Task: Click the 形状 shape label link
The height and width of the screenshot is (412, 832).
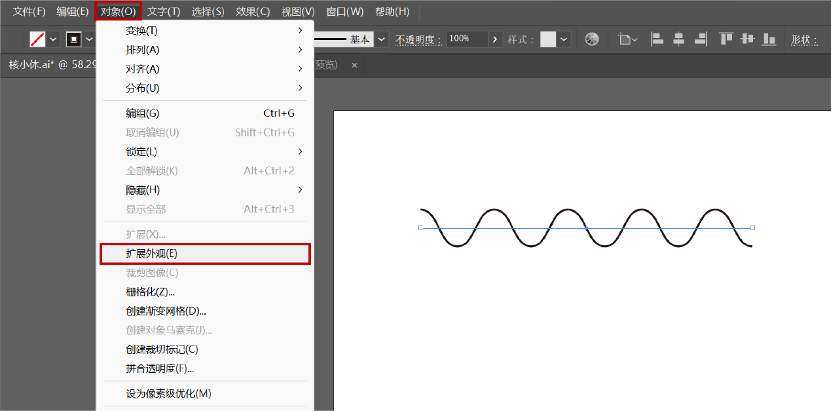Action: [x=805, y=40]
